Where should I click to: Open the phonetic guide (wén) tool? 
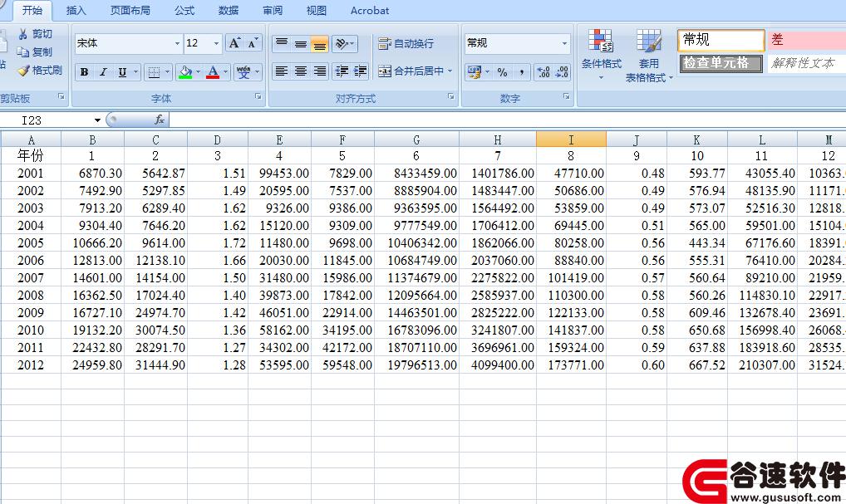(x=243, y=71)
